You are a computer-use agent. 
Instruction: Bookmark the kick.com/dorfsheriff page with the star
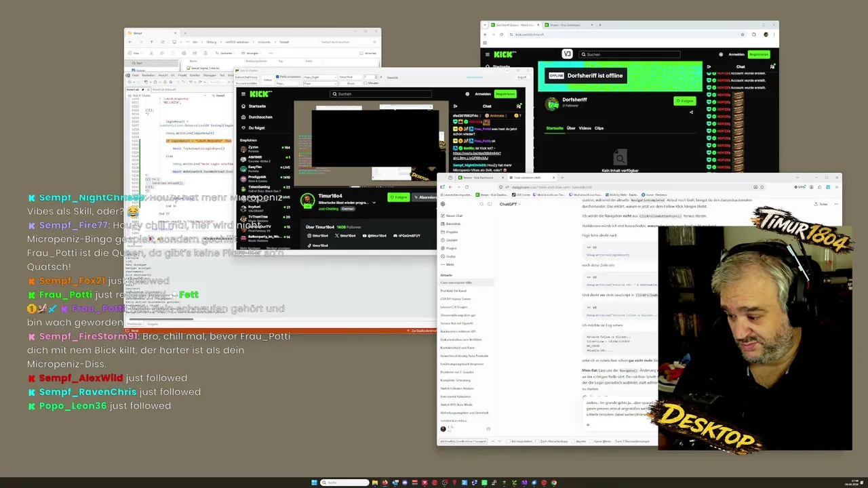(744, 35)
